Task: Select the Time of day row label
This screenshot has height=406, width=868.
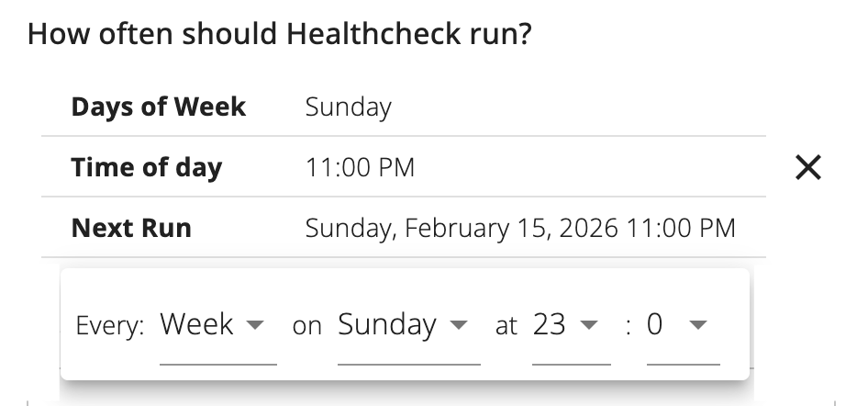Action: [x=147, y=167]
